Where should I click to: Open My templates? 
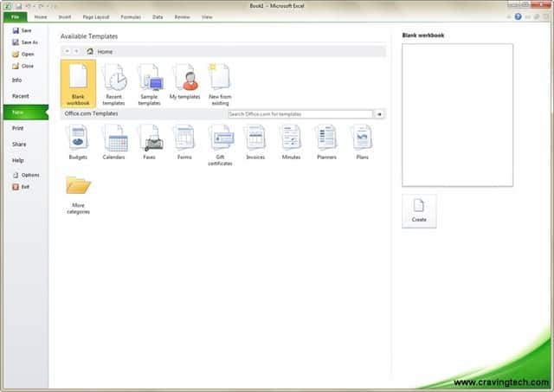pyautogui.click(x=184, y=81)
